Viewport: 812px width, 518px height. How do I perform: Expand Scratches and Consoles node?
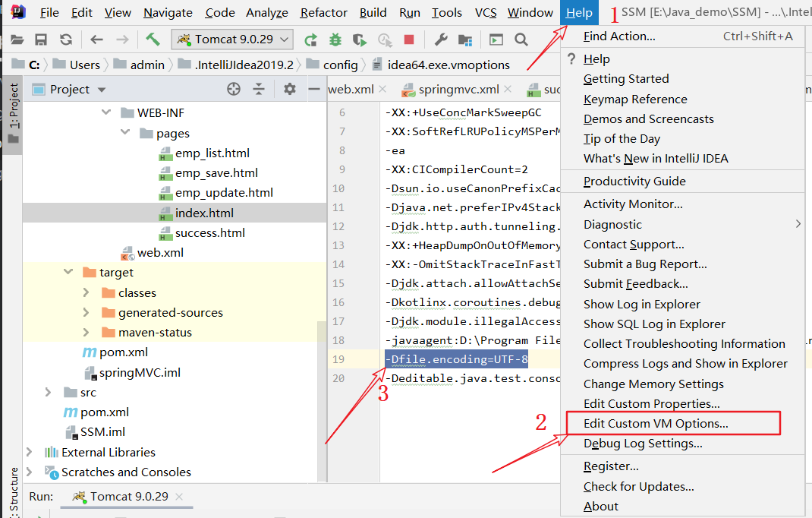coord(30,472)
